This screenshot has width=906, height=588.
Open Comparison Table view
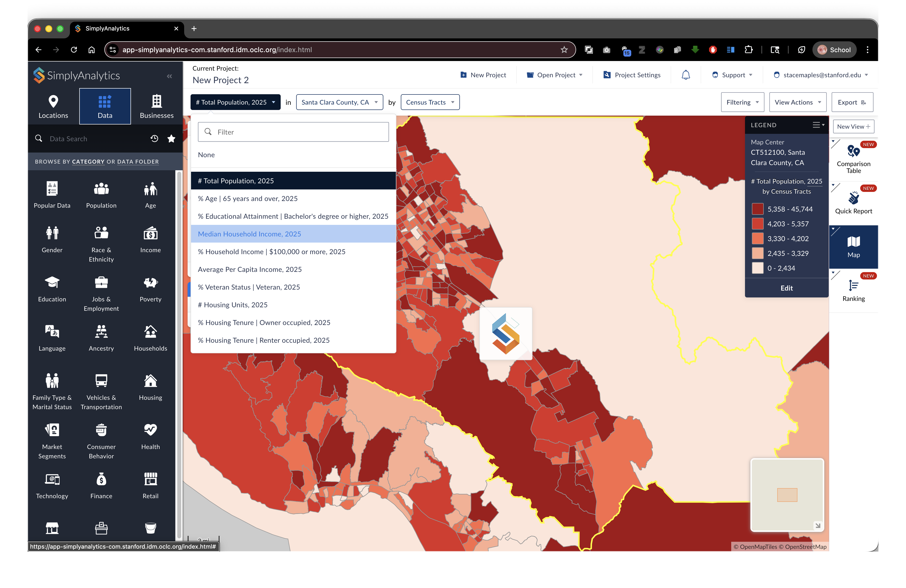[x=854, y=159]
